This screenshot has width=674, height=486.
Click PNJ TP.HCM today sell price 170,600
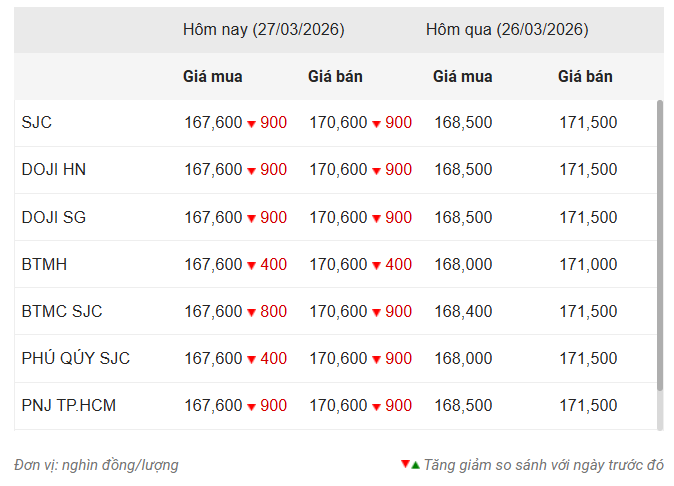[338, 405]
